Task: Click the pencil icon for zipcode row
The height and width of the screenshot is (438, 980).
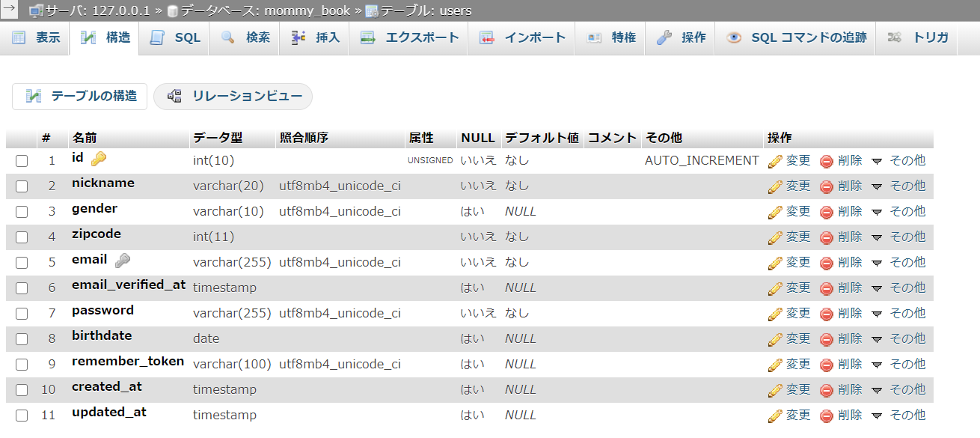Action: (x=775, y=237)
